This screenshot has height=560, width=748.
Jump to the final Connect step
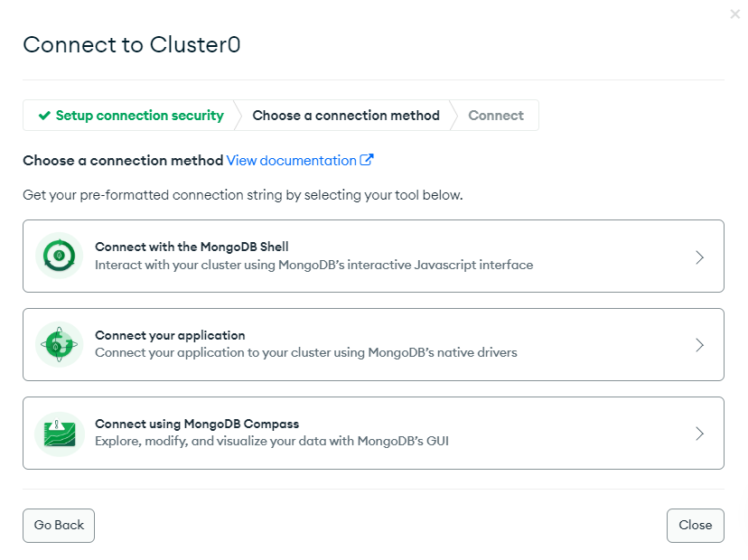coord(496,116)
